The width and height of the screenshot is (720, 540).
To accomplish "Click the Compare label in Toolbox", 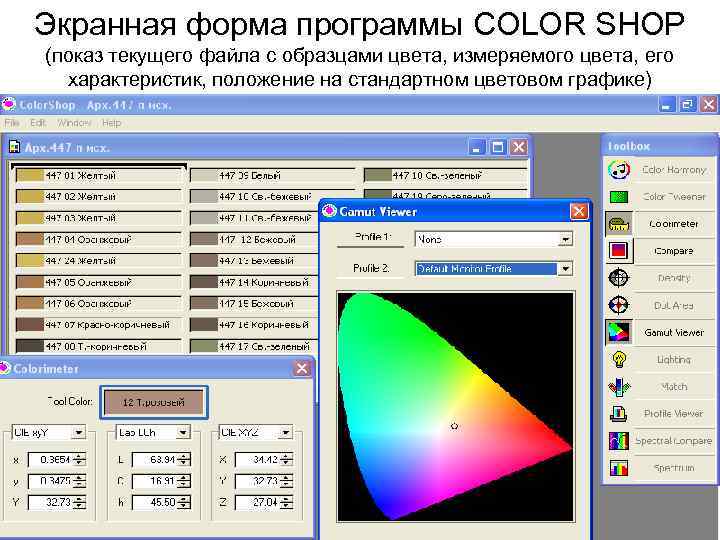I will [674, 251].
